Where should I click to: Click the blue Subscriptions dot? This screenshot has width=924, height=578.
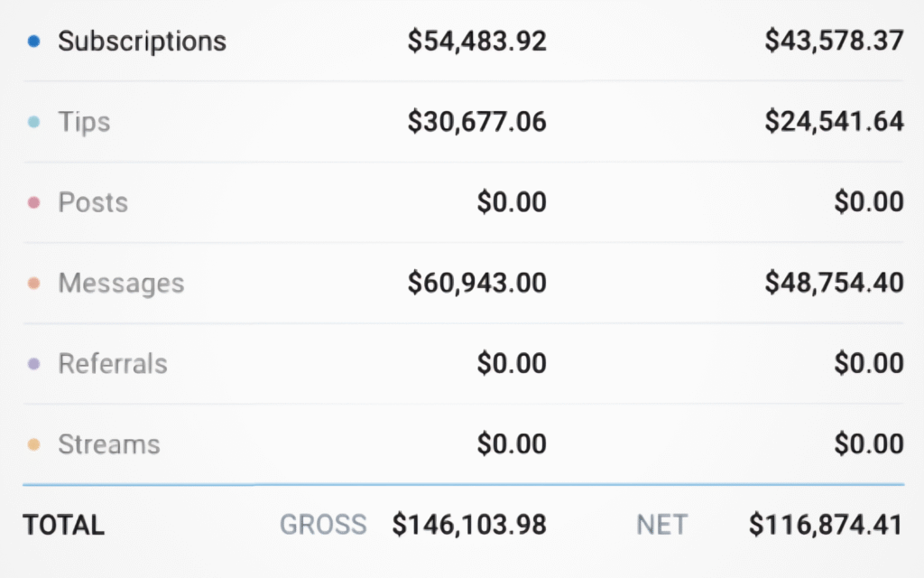point(33,42)
